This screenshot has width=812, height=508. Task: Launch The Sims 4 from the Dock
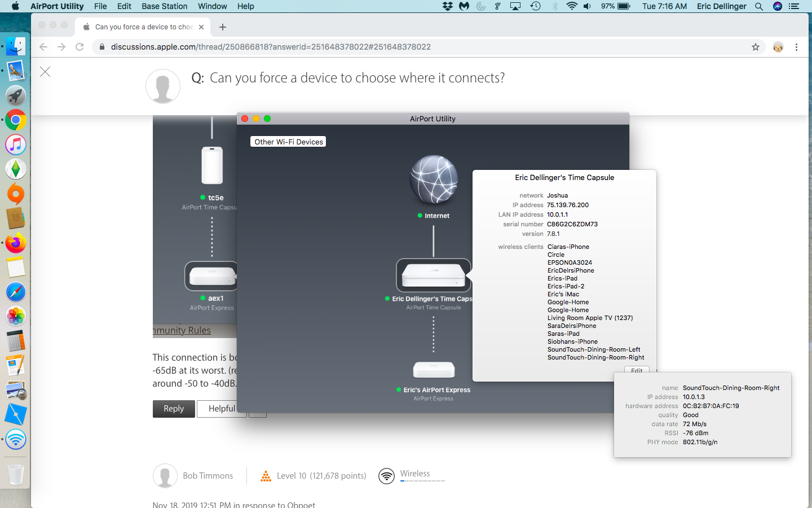[x=16, y=169]
